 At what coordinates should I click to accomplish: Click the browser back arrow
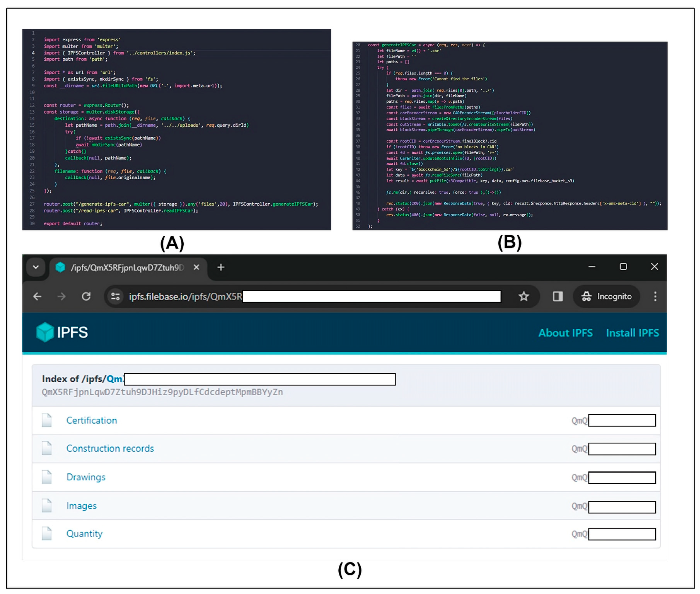tap(37, 296)
